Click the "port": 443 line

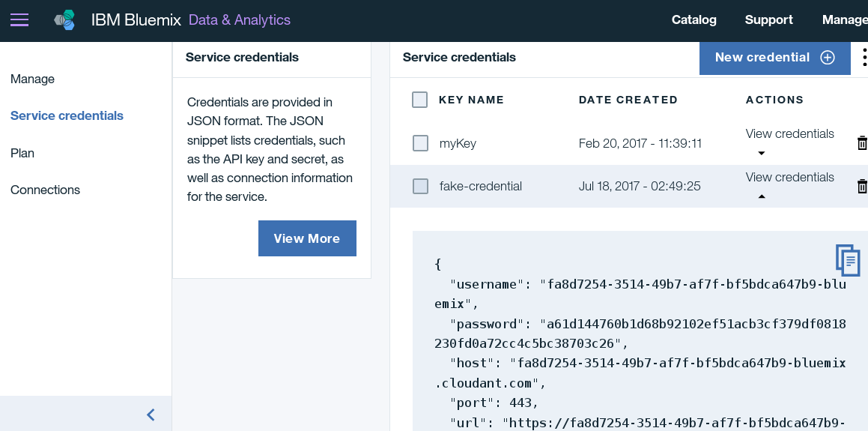coord(494,403)
